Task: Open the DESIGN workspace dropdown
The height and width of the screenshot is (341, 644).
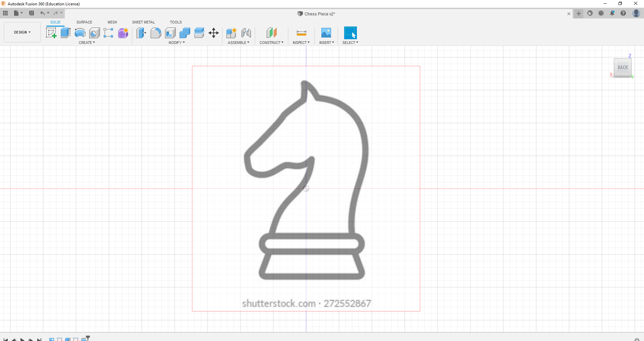Action: tap(22, 32)
